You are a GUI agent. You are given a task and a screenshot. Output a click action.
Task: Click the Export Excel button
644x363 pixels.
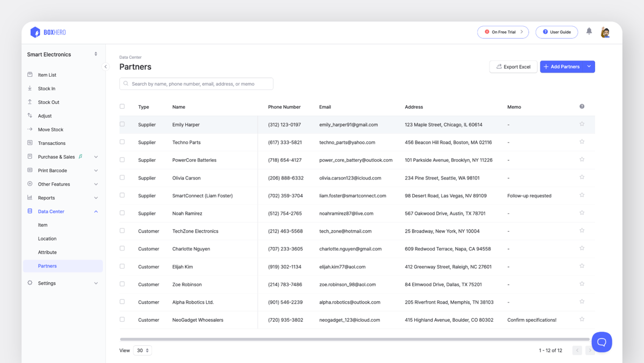click(x=513, y=66)
